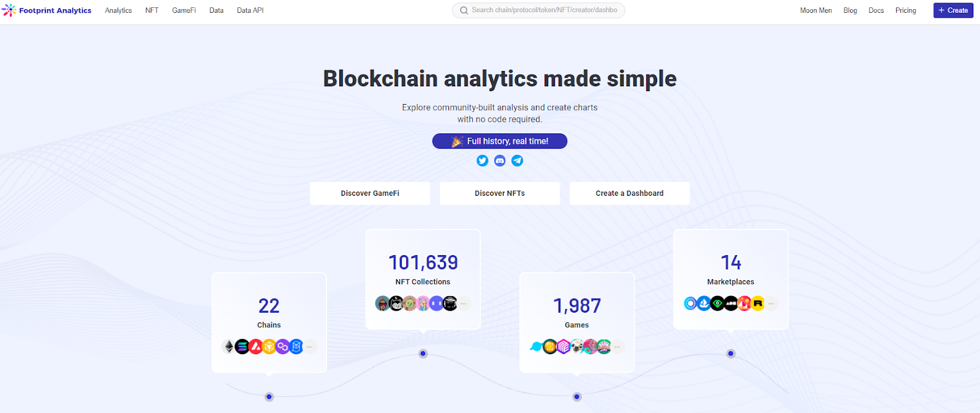Open the OpenSea marketplace icon
The width and height of the screenshot is (980, 413).
coord(703,303)
